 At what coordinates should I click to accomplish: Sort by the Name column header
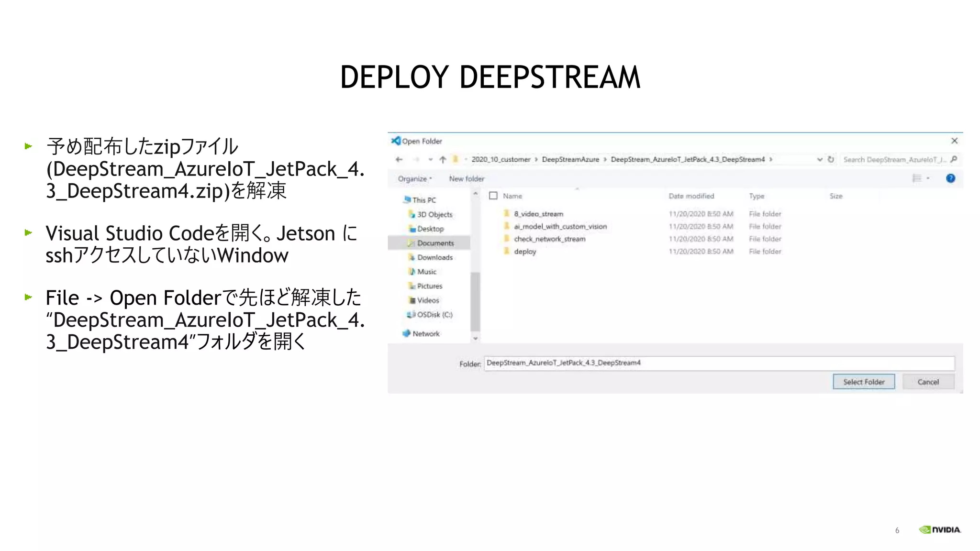point(512,196)
